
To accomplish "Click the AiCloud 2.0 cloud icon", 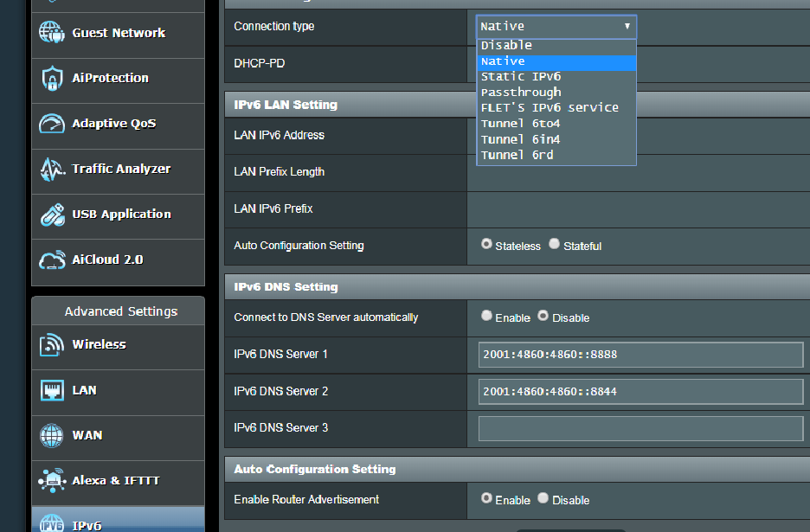I will click(x=52, y=260).
